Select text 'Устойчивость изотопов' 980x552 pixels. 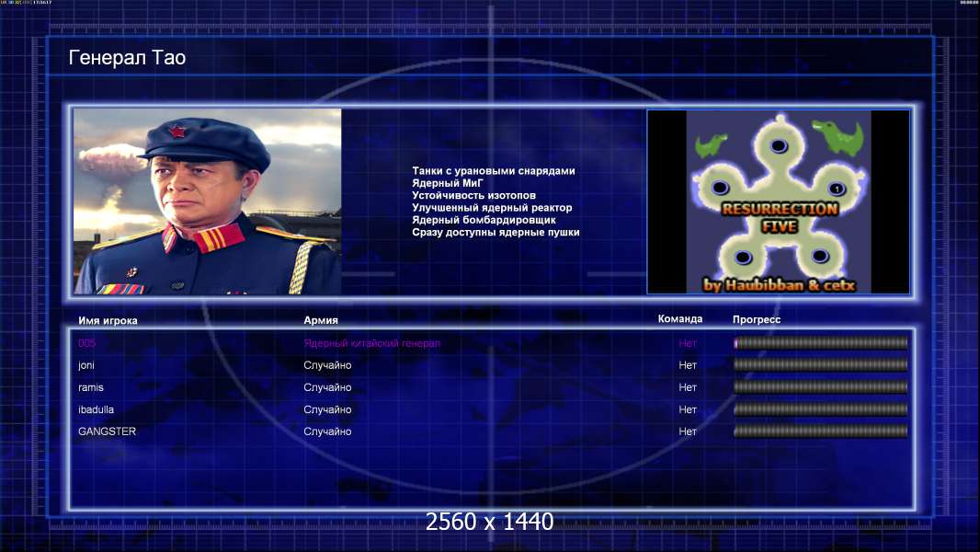point(473,195)
